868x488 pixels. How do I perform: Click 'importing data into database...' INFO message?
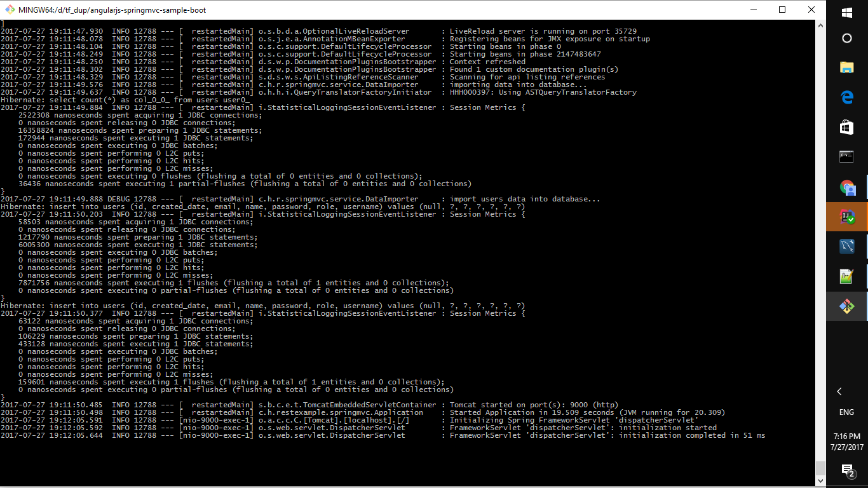(x=519, y=85)
